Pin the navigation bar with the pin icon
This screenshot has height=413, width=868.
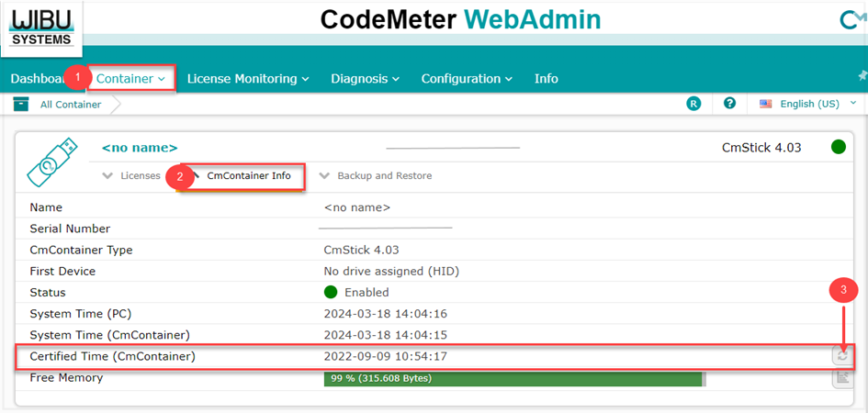pyautogui.click(x=862, y=76)
